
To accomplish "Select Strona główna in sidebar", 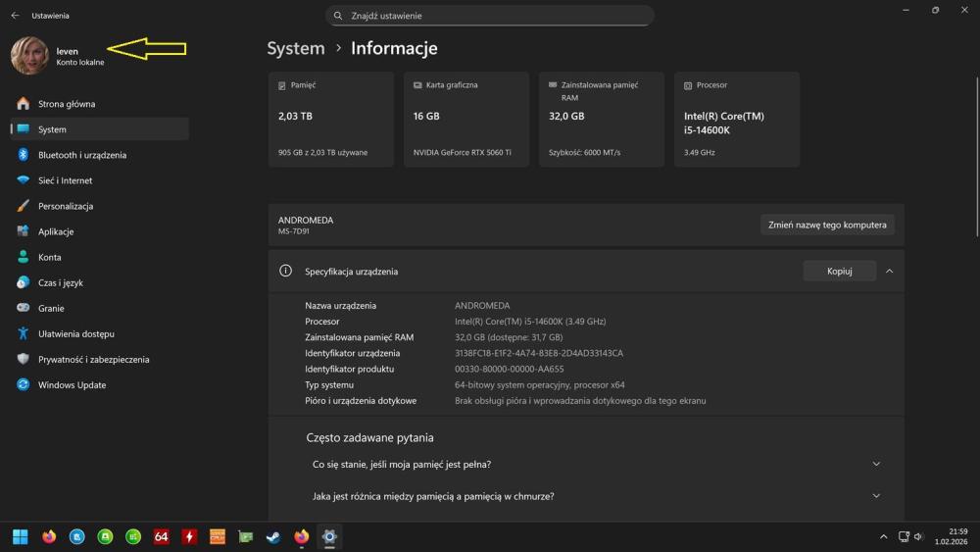I will point(67,104).
